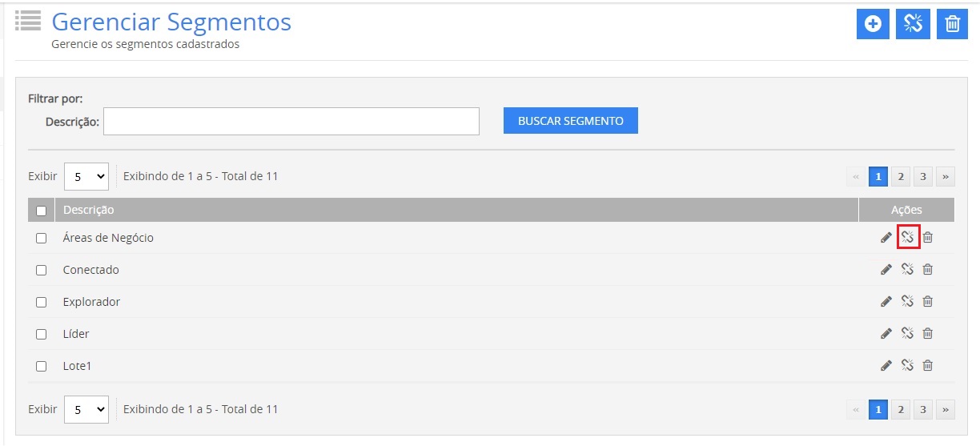Toggle the select-all checkbox in table header
The width and height of the screenshot is (980, 446).
tap(42, 211)
